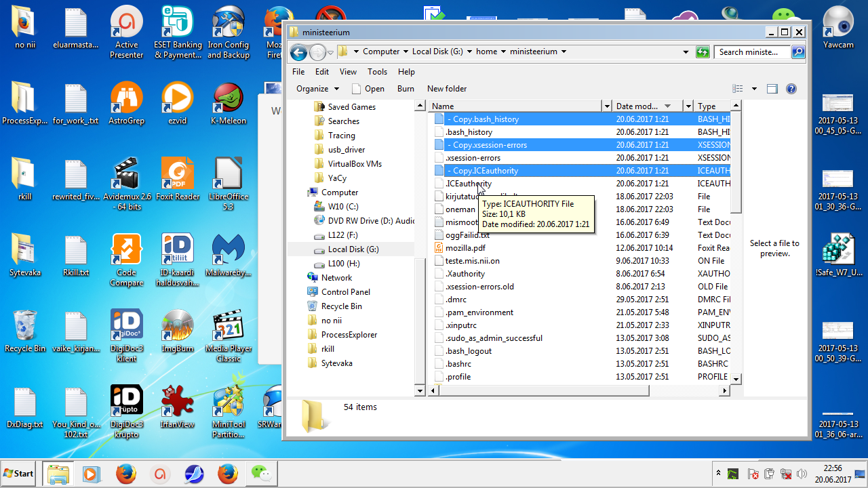Refresh the ministeerium folder view
This screenshot has width=868, height=488.
pyautogui.click(x=703, y=52)
